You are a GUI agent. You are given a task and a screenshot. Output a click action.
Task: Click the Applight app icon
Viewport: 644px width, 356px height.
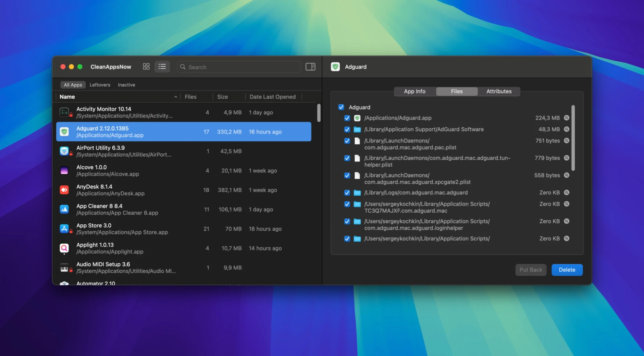click(x=64, y=248)
